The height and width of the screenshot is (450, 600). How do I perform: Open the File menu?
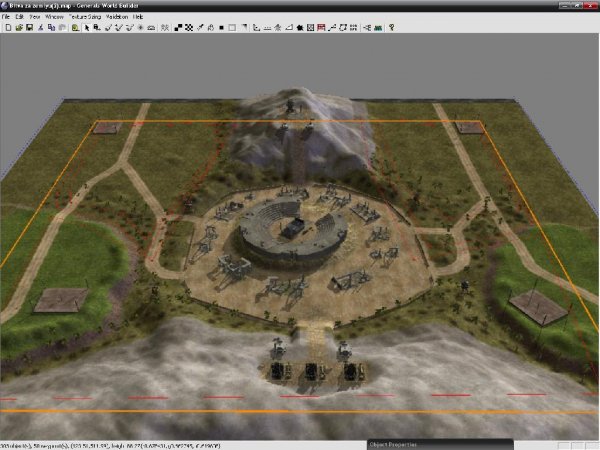(6, 17)
